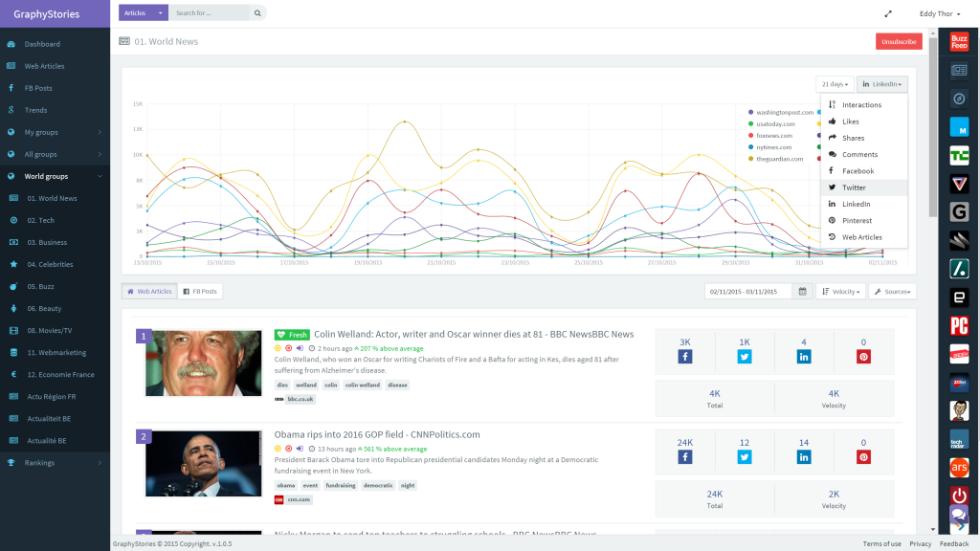980x551 pixels.
Task: Open the LinkedIn metric dropdown
Action: [881, 84]
